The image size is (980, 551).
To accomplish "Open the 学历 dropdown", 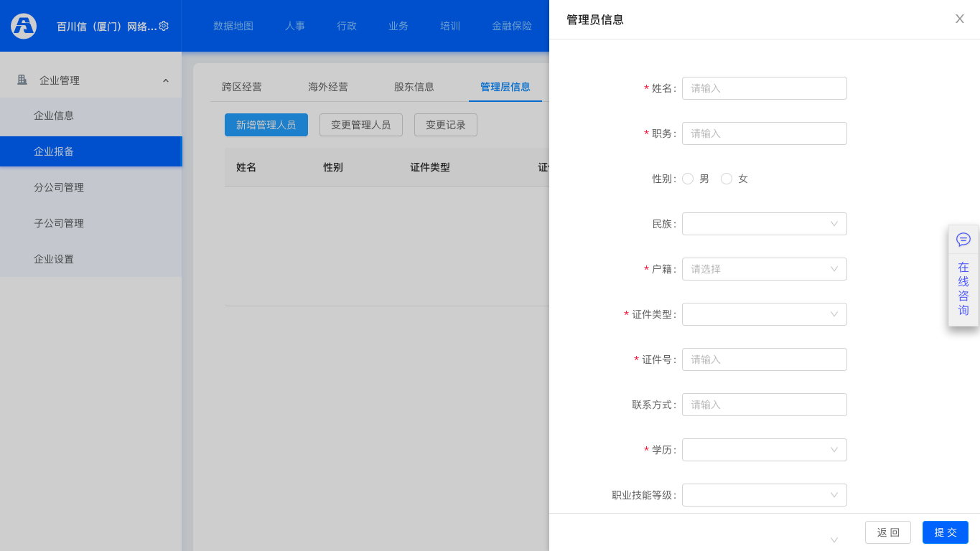I will tap(764, 450).
